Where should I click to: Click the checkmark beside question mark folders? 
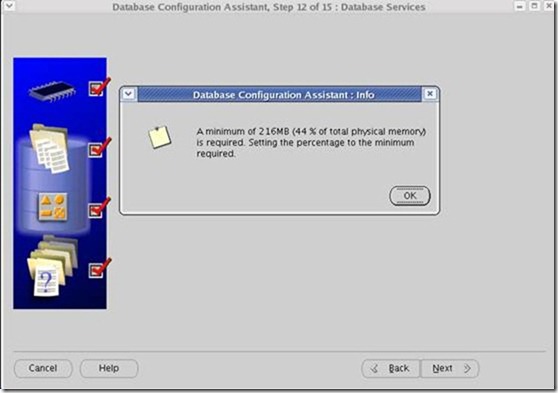point(99,268)
